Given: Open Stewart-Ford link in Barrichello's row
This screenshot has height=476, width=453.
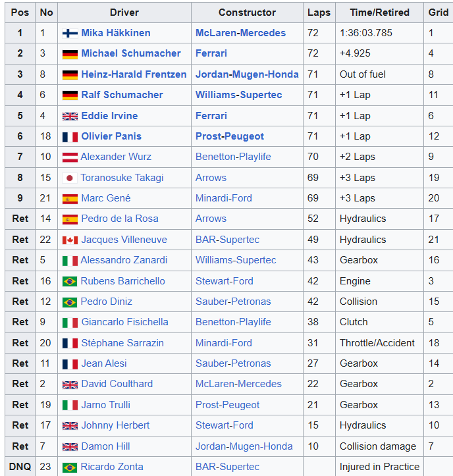Looking at the screenshot, I should 225,281.
